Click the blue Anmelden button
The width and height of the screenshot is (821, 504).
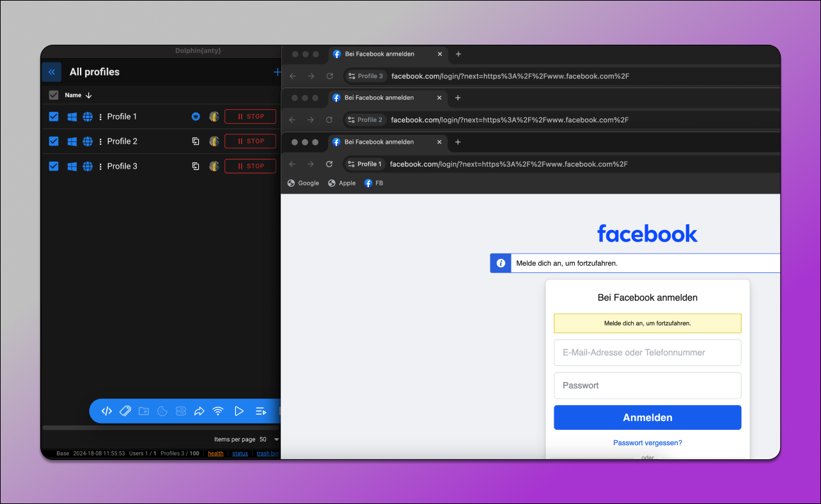647,418
